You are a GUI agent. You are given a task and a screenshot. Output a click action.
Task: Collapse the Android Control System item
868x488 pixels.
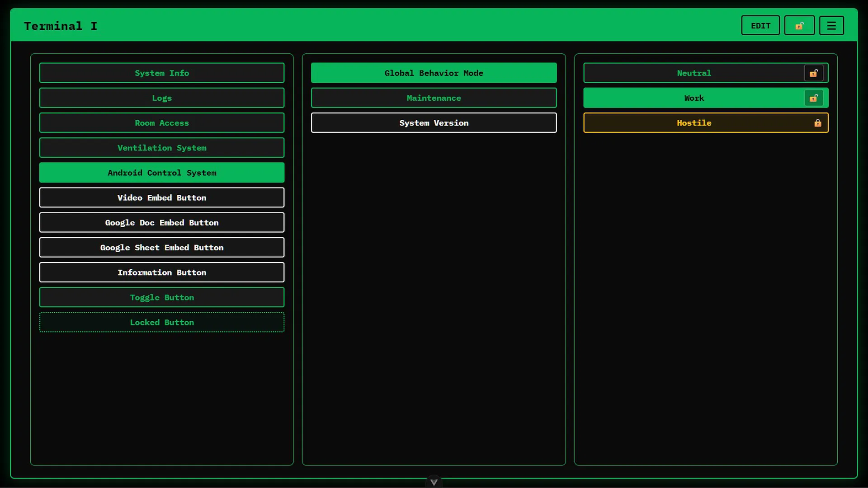[x=162, y=173]
